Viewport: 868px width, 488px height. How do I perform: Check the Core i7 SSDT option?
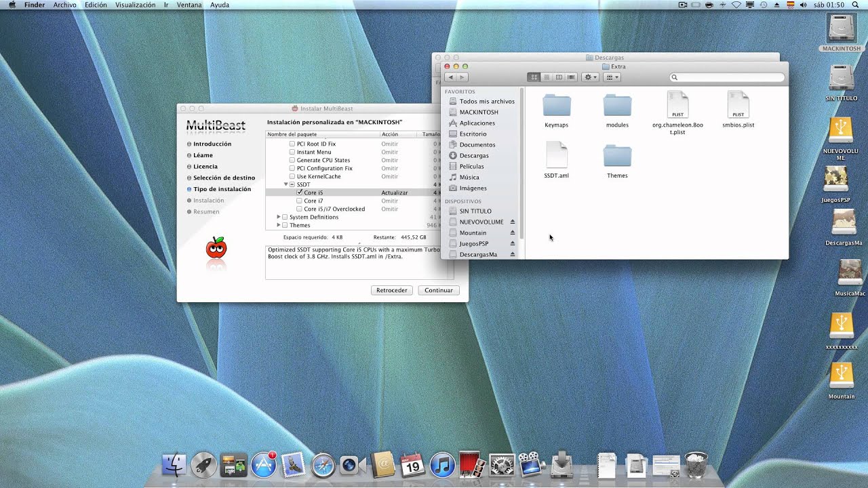pos(300,201)
